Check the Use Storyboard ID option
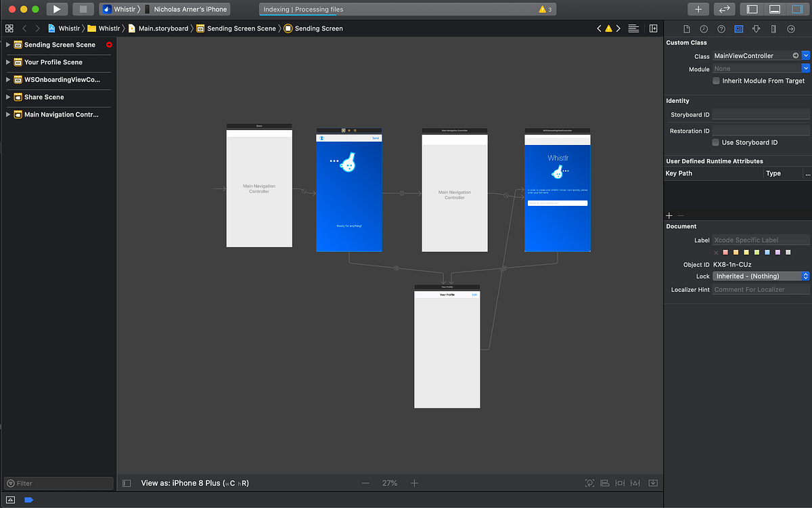 [x=715, y=142]
